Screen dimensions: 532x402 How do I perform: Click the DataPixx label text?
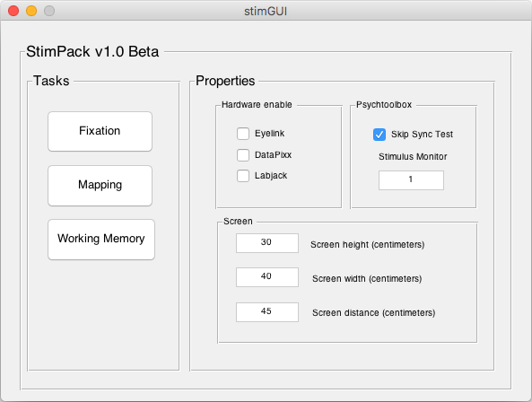273,154
